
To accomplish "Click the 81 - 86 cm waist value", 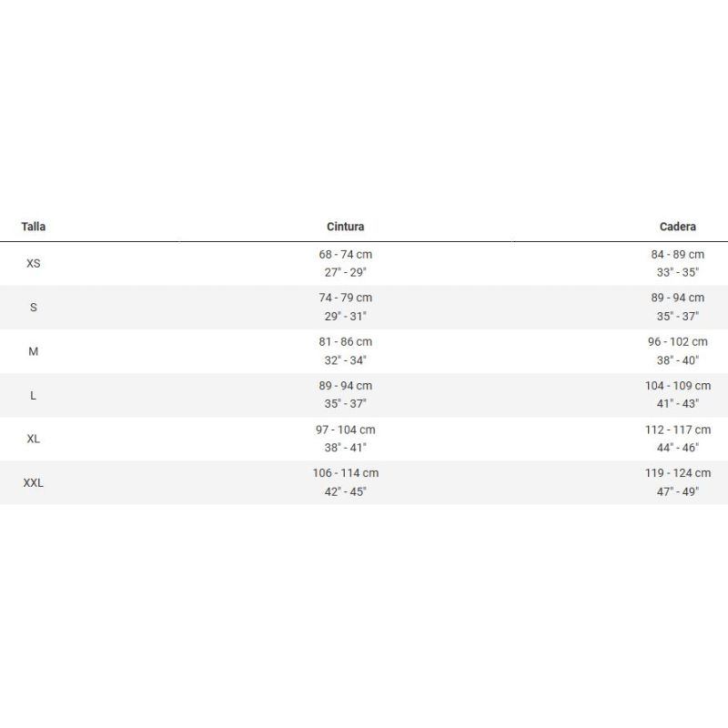I will [346, 342].
